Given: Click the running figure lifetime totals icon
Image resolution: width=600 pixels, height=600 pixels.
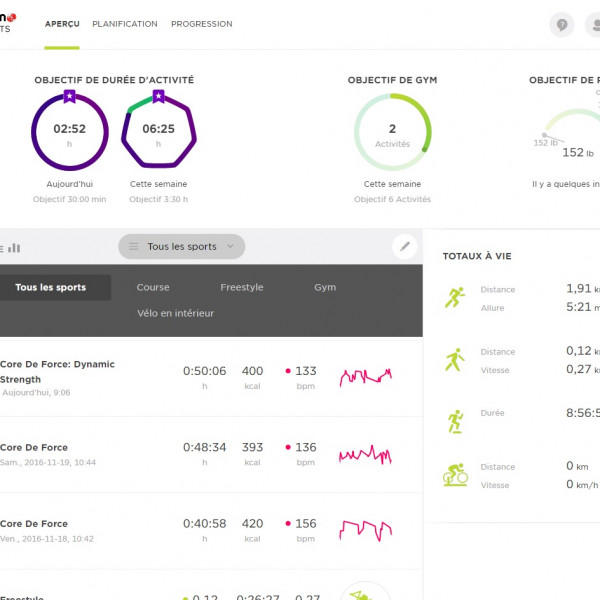Looking at the screenshot, I should click(456, 297).
